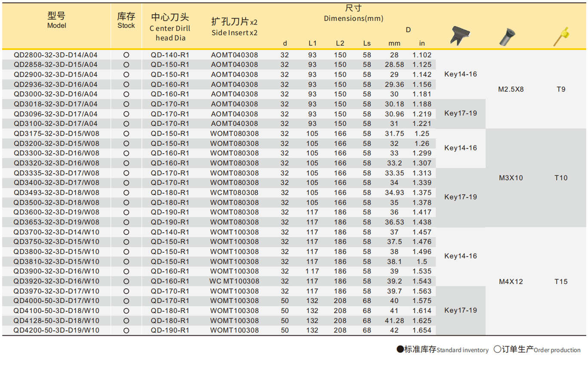Click the QD-190-R1 center drill head cell
This screenshot has height=373, width=588.
169,212
